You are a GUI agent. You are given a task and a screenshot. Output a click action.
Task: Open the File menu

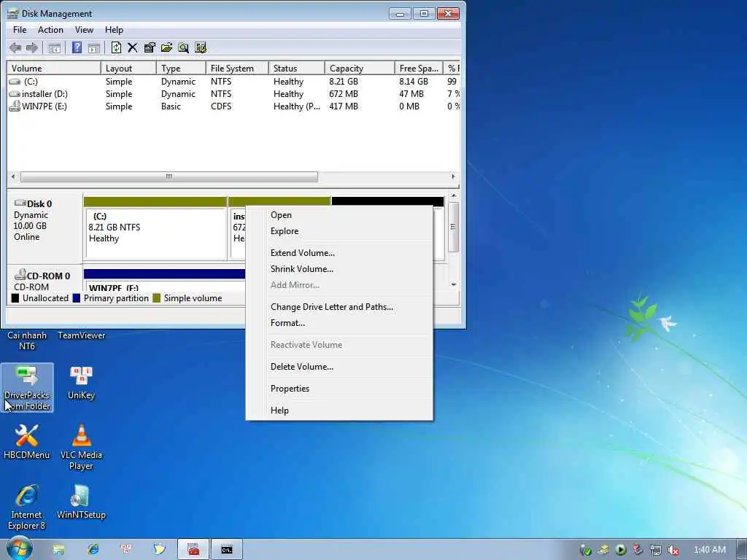pos(20,29)
